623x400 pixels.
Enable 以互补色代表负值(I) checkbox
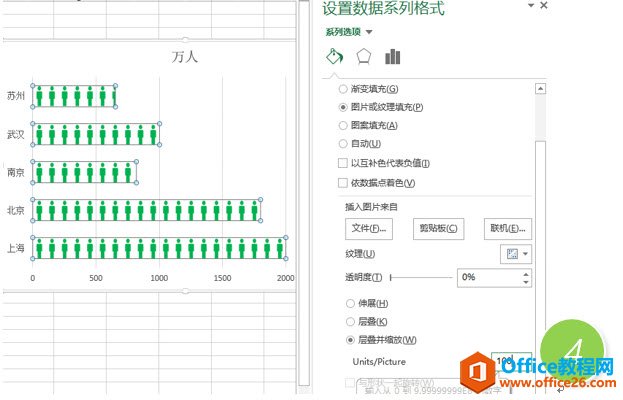(342, 163)
